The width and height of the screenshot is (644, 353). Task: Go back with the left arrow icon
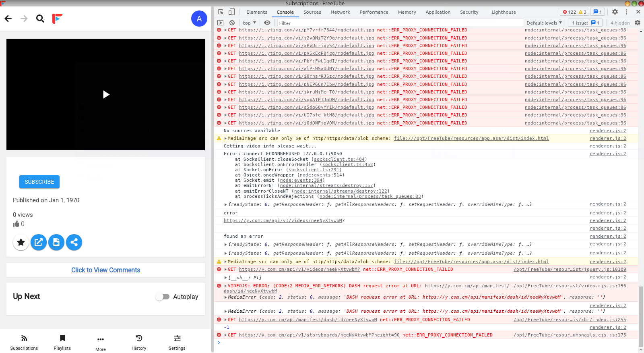(x=8, y=19)
